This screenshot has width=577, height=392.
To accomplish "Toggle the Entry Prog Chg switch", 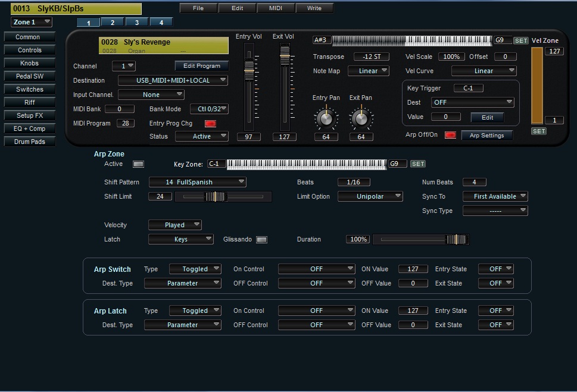I will [x=210, y=124].
